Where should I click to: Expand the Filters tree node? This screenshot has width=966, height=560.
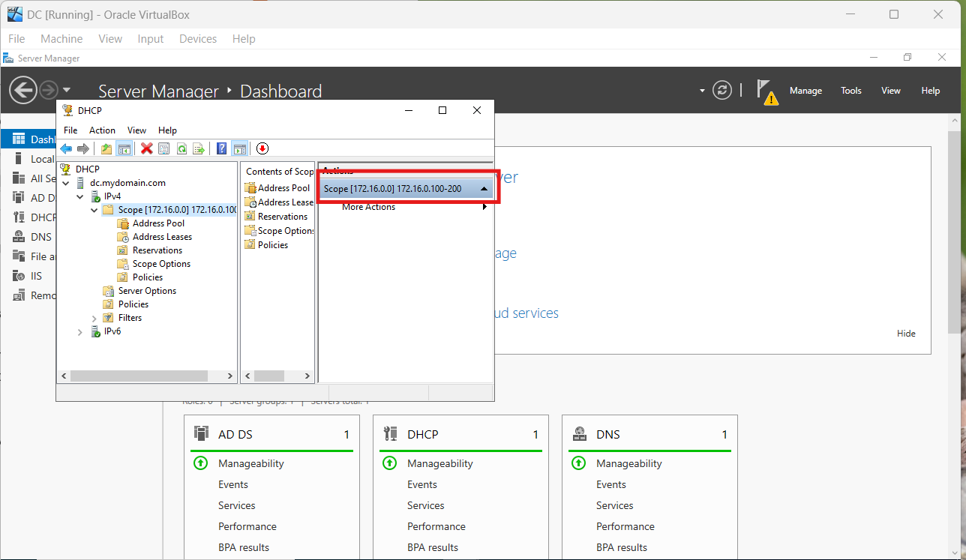coord(94,318)
